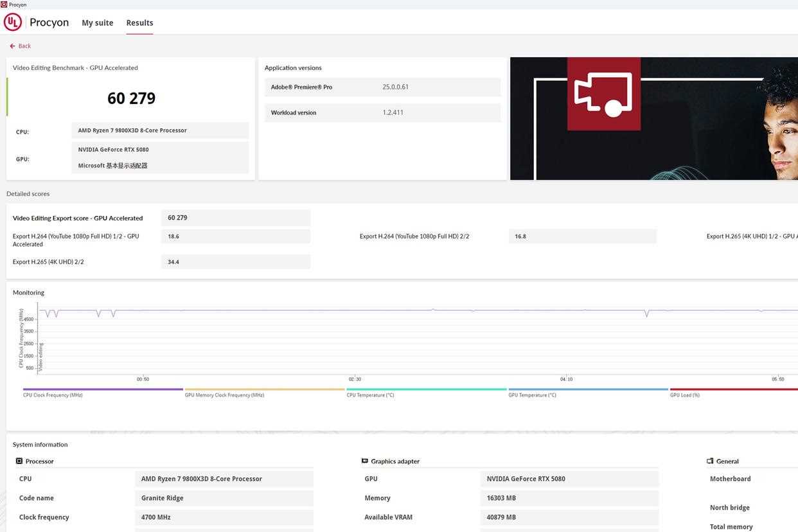Select the Adobe Premiere Pro version row
The image size is (798, 532).
[382, 87]
